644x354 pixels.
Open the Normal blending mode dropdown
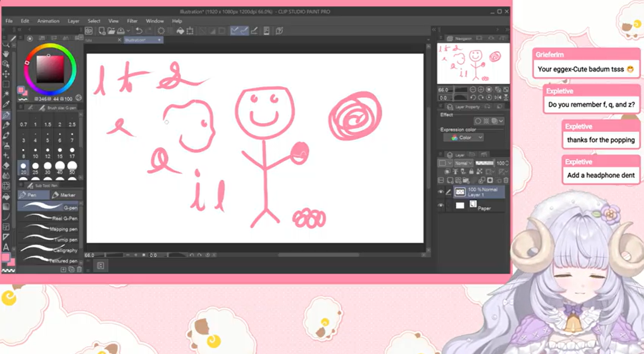pos(463,163)
